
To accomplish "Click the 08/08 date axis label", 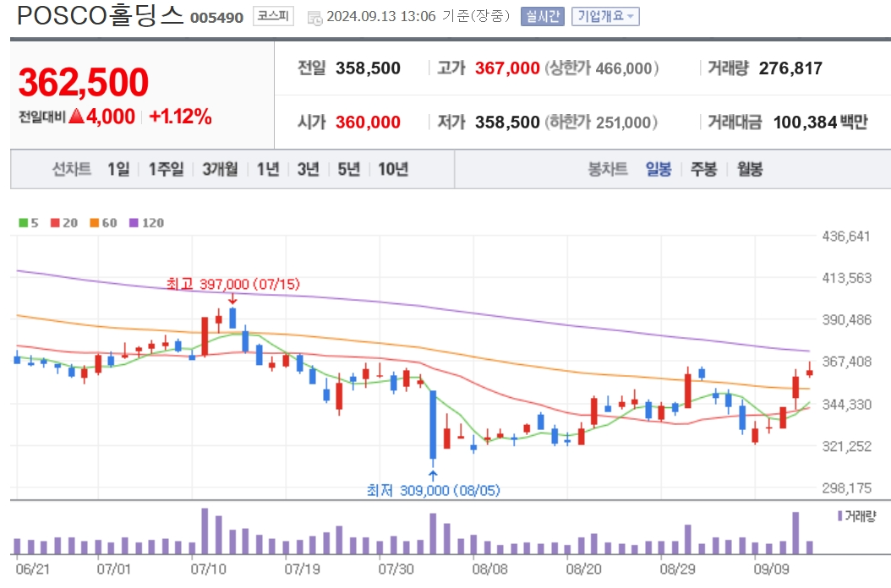I will pos(489,569).
